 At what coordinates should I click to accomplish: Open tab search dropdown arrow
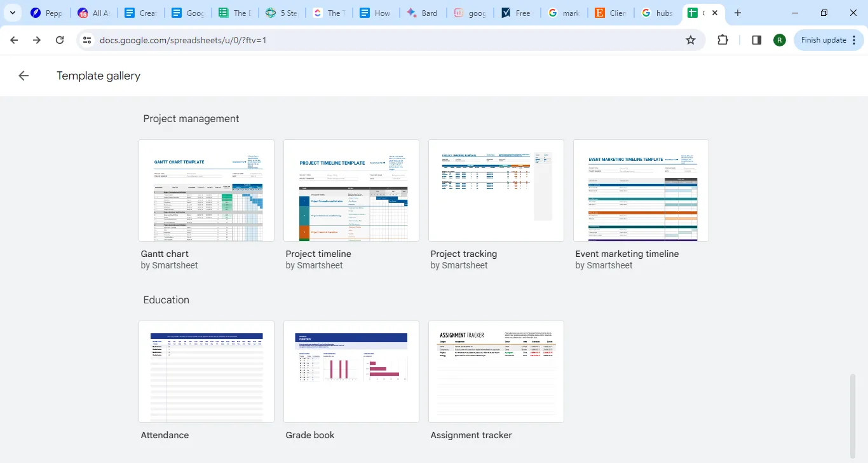[x=12, y=13]
